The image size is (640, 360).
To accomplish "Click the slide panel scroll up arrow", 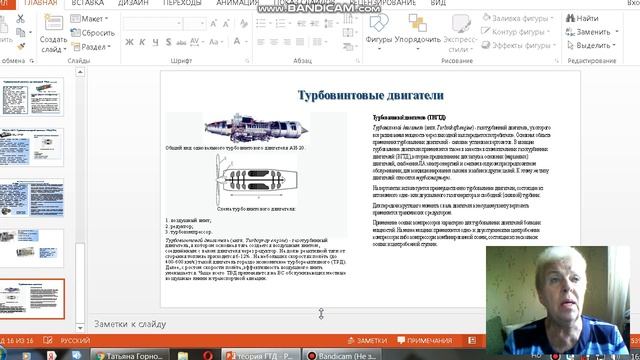I will [80, 72].
